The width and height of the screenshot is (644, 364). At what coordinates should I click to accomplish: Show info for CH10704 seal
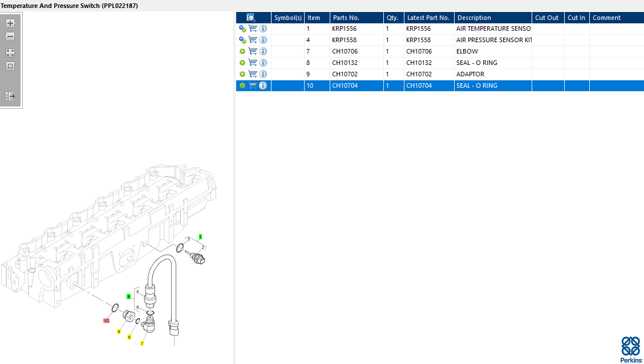coord(264,85)
